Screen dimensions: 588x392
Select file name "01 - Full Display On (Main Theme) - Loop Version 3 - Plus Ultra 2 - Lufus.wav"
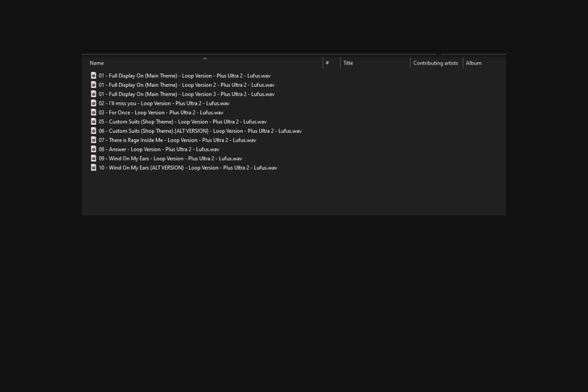tap(187, 94)
